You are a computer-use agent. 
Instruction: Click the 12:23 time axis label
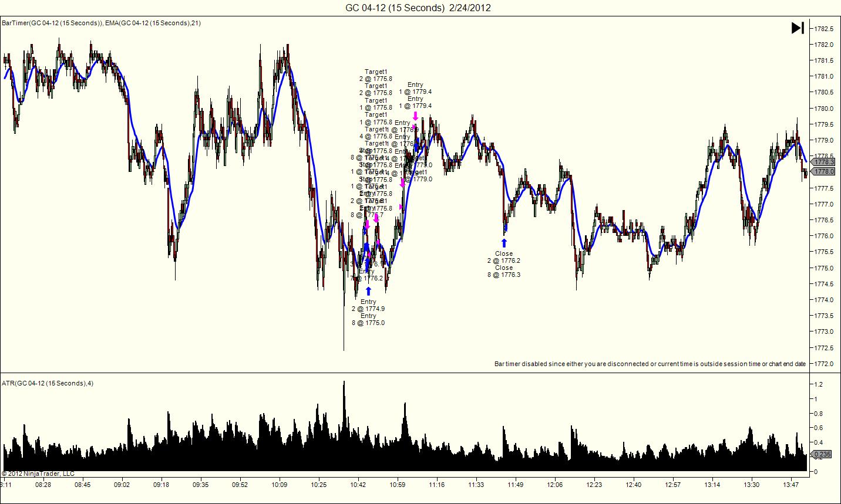pos(594,485)
